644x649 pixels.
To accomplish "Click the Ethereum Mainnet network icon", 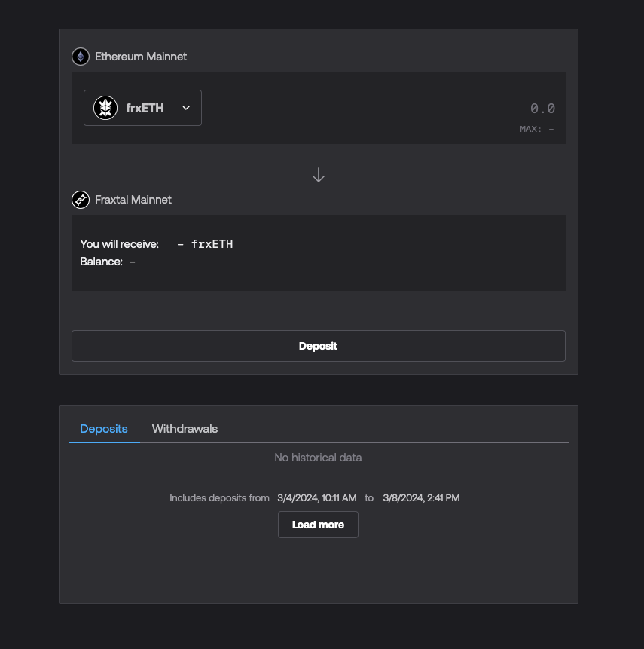I will (81, 57).
